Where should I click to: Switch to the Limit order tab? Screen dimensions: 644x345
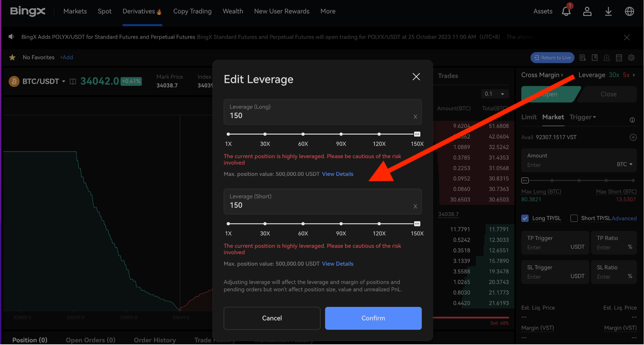tap(529, 117)
